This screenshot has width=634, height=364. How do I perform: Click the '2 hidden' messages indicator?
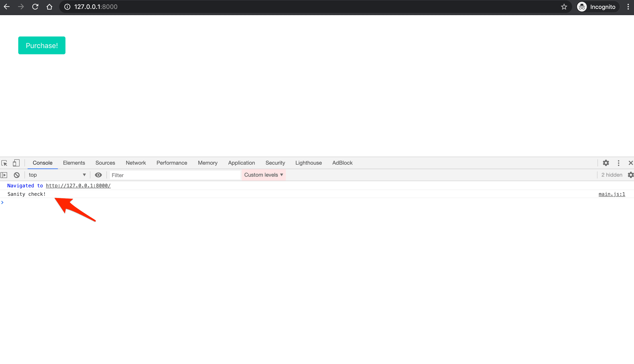click(612, 175)
